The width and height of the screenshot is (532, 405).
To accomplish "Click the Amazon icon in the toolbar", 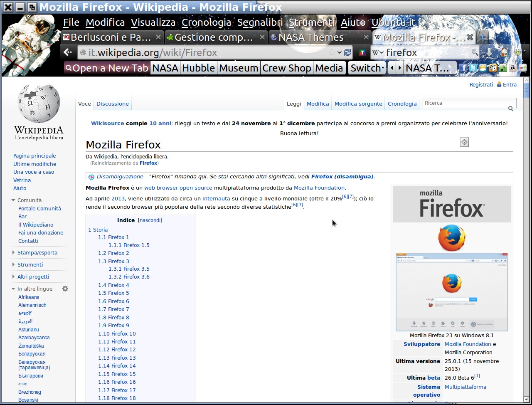I will coord(513,68).
